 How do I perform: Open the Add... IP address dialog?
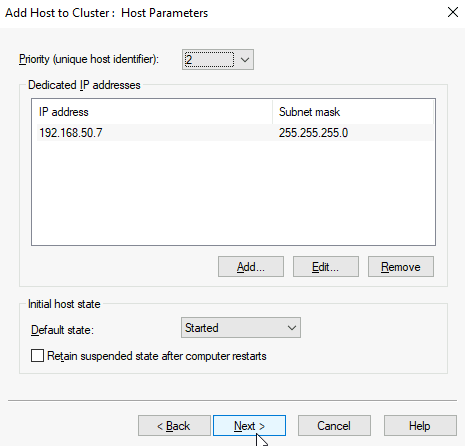tap(251, 267)
